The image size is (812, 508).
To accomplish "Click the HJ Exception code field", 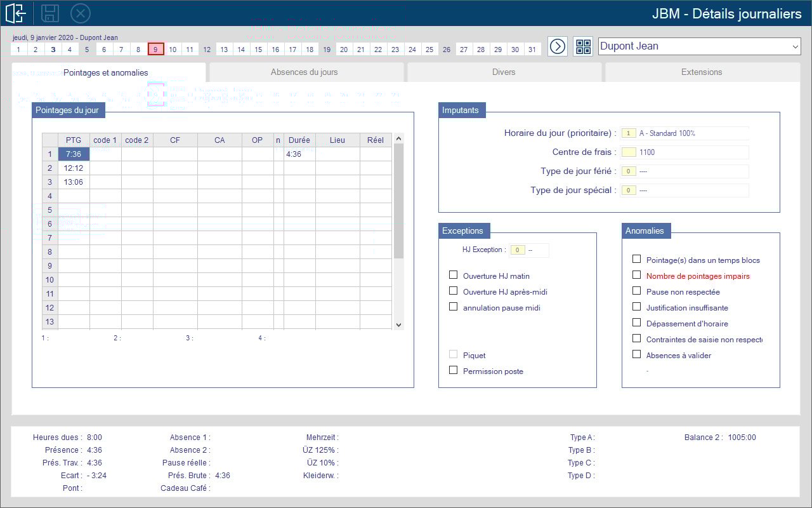I will click(517, 250).
